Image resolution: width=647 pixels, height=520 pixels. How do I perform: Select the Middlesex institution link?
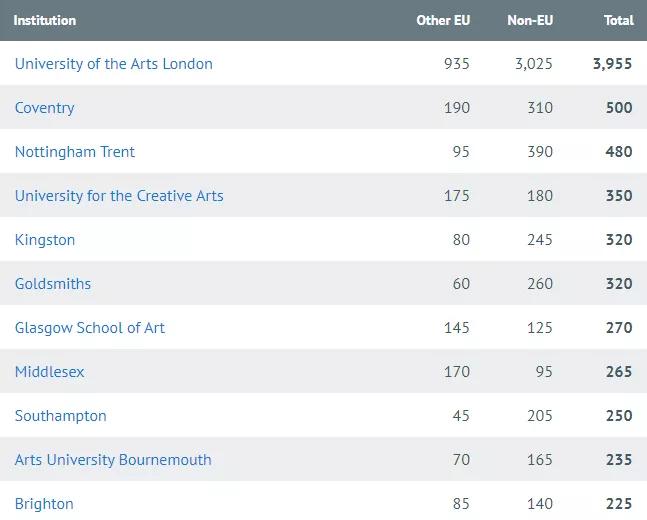[49, 372]
